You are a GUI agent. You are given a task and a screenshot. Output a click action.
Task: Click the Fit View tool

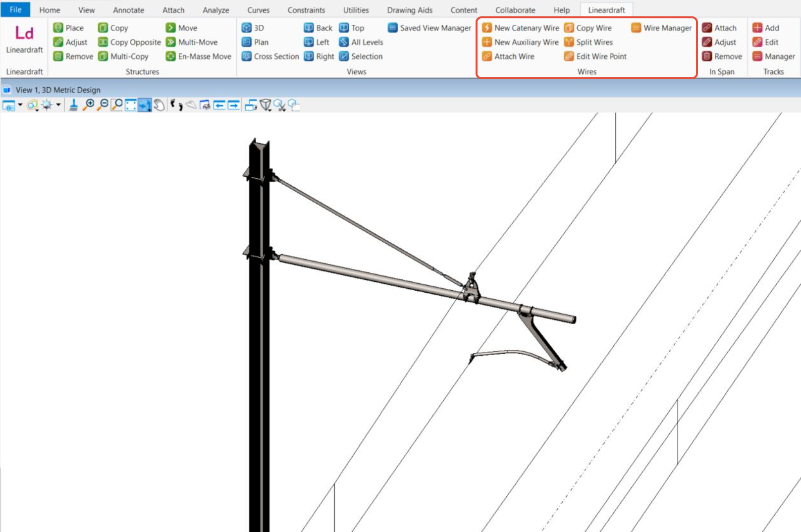(x=131, y=105)
